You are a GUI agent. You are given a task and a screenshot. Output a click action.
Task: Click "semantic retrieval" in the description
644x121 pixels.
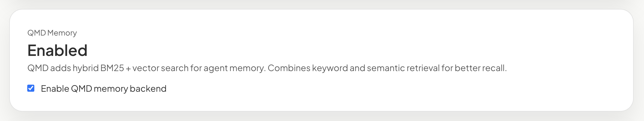403,68
